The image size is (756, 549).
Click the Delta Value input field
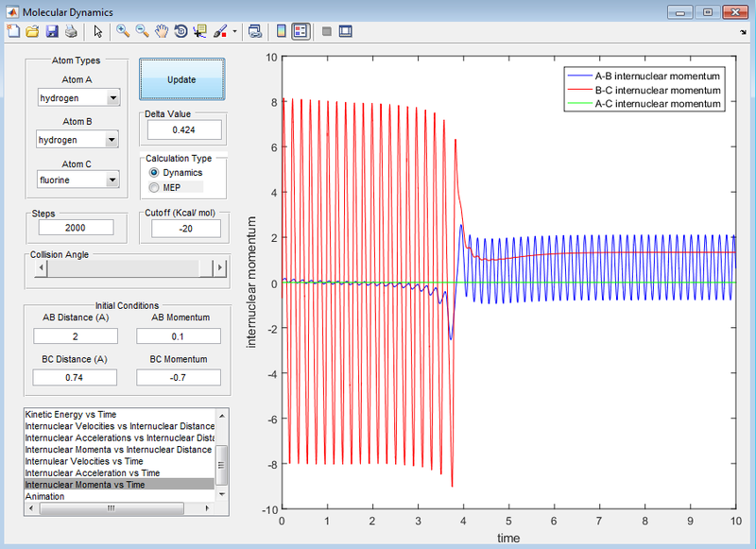click(x=184, y=129)
